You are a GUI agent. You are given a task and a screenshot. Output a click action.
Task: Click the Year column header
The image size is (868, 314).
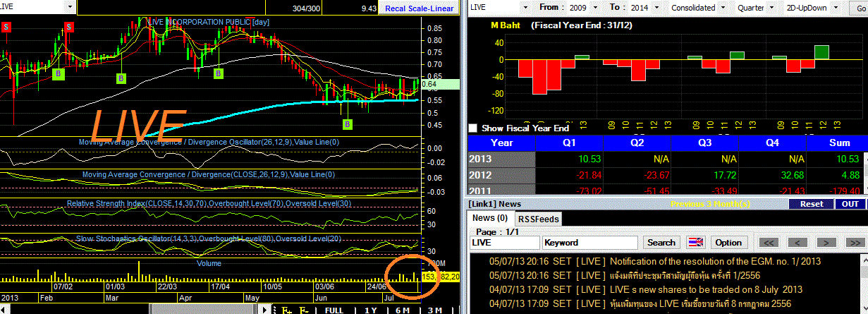click(501, 142)
